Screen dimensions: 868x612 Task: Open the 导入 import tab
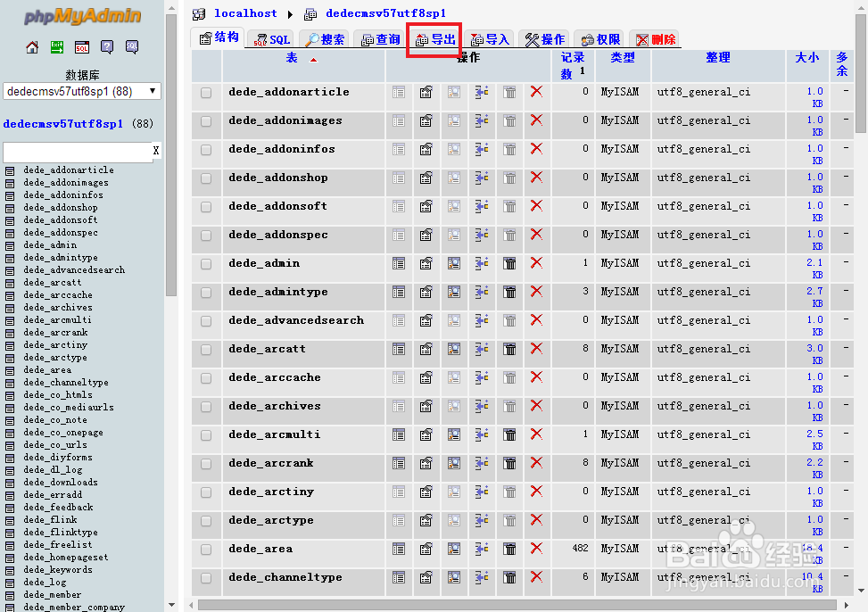[x=489, y=39]
